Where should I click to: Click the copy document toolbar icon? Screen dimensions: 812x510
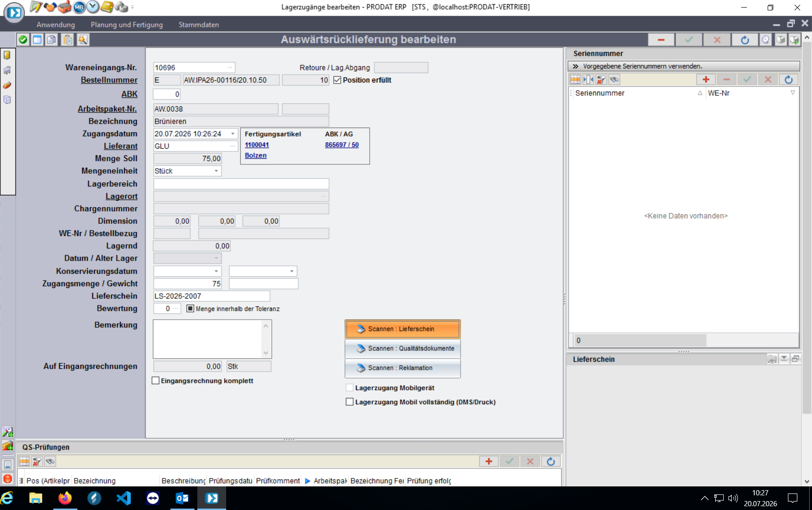(x=52, y=40)
